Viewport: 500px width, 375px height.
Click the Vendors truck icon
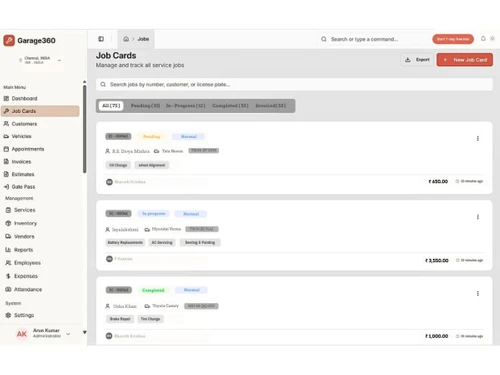8,236
